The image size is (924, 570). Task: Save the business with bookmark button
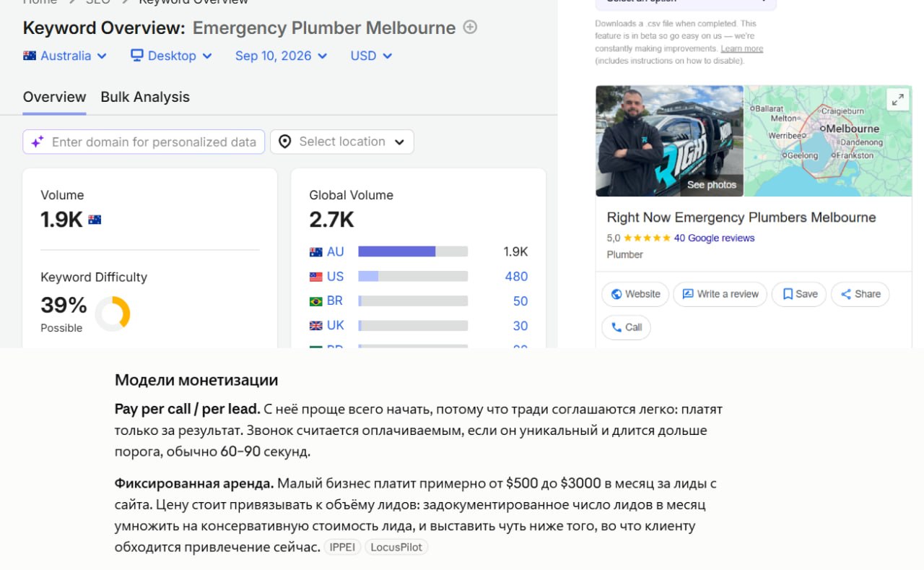click(x=799, y=294)
